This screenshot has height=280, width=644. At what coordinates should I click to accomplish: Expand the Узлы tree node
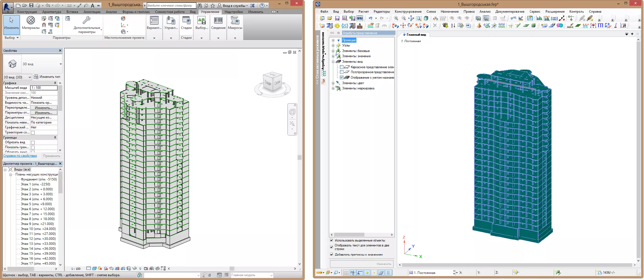pyautogui.click(x=333, y=45)
